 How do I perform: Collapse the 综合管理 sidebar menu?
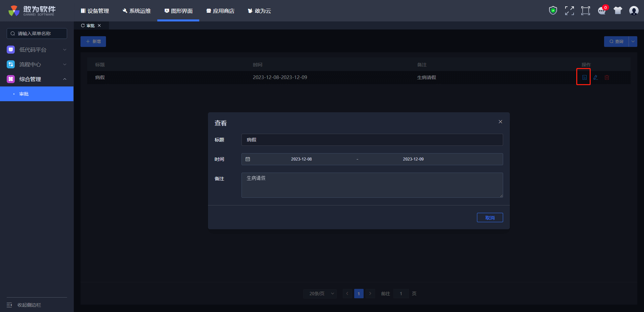click(x=37, y=79)
